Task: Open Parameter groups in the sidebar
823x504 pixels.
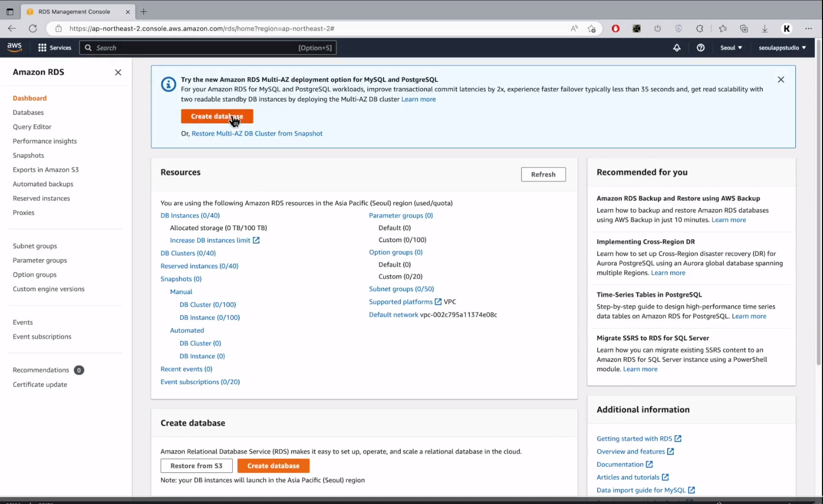Action: 40,260
